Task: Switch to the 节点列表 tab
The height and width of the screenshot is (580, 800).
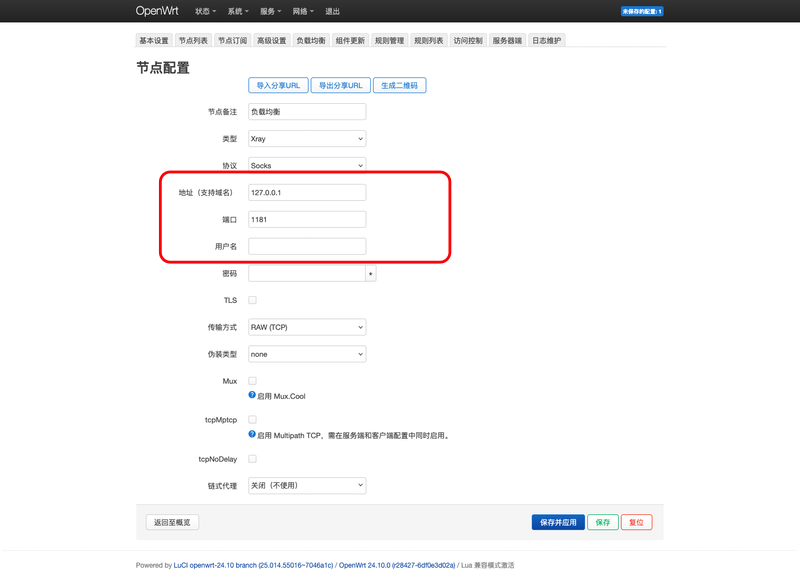Action: [193, 41]
